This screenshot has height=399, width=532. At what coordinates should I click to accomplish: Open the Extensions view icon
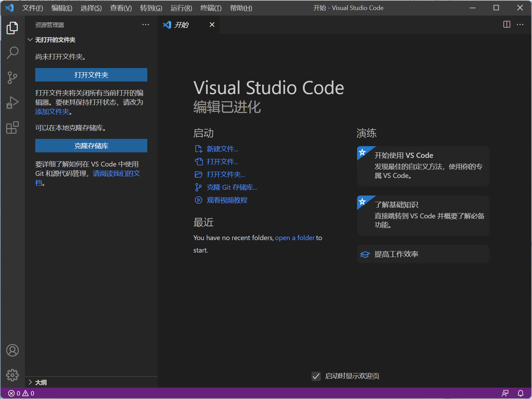pos(12,127)
